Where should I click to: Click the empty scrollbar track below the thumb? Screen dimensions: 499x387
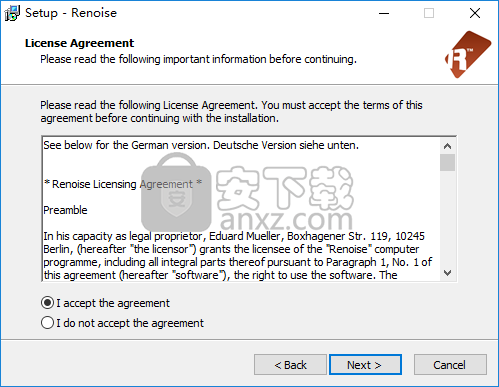point(447,218)
